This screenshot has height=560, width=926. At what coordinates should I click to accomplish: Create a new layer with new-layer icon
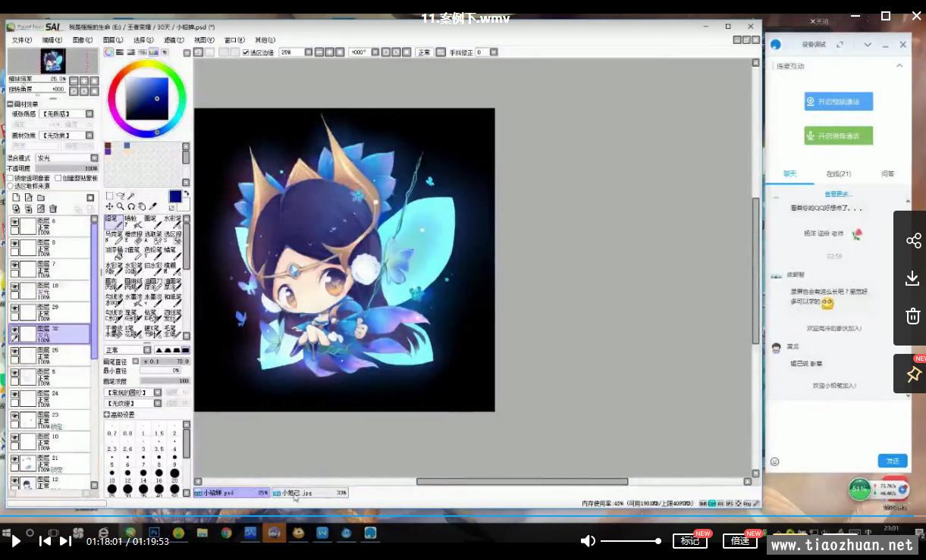coord(16,198)
